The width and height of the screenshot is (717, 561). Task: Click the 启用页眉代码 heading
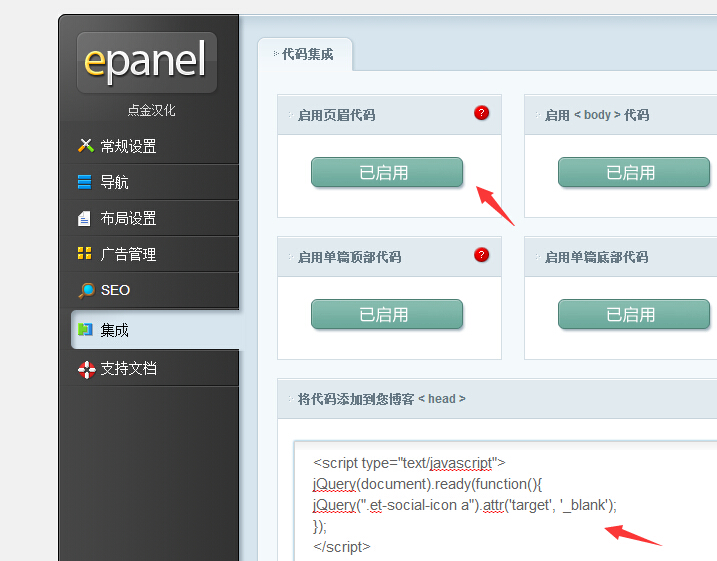click(x=337, y=115)
